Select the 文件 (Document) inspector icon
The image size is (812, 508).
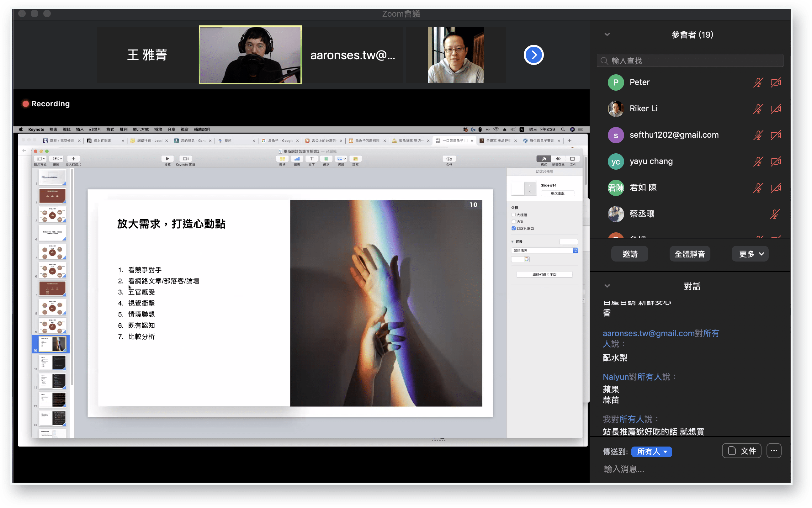click(572, 159)
